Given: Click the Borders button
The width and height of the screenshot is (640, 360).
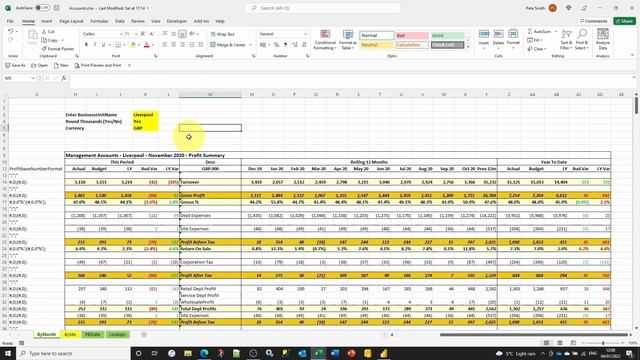Looking at the screenshot, I should 118,44.
